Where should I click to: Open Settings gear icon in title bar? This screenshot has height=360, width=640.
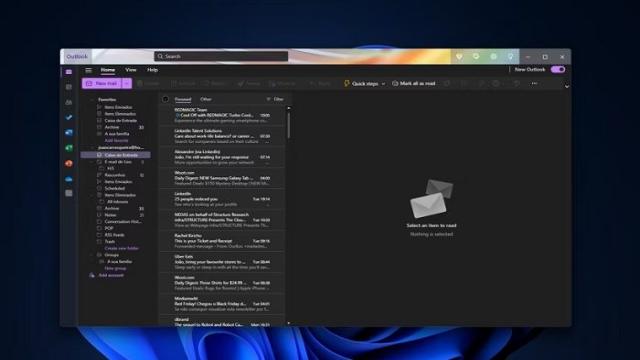493,57
